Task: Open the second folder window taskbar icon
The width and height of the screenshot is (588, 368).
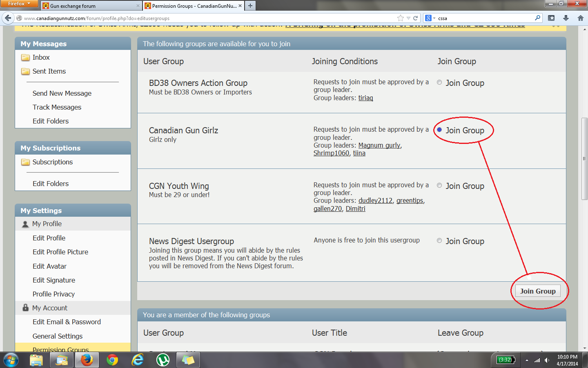Action: pos(62,360)
